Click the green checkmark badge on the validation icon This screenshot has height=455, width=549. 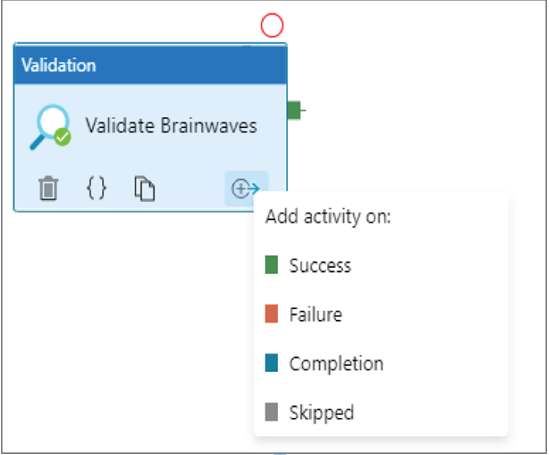pos(63,137)
